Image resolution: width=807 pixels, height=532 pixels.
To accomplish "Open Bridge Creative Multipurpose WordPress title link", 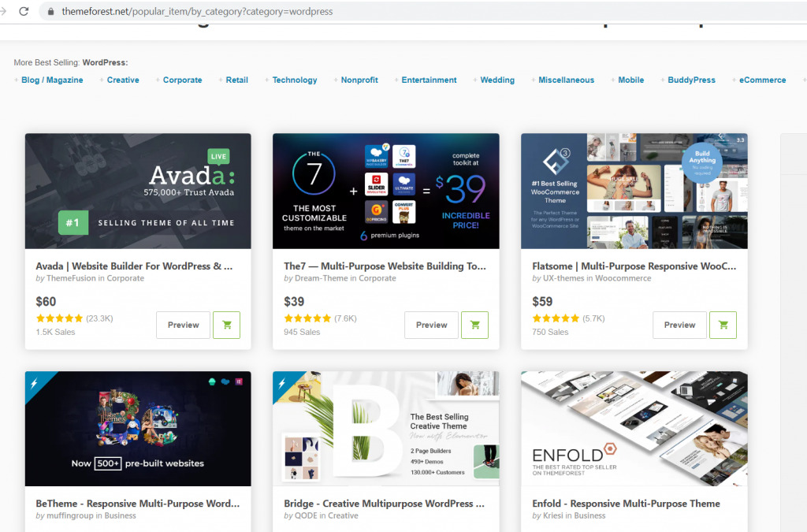I will point(384,504).
